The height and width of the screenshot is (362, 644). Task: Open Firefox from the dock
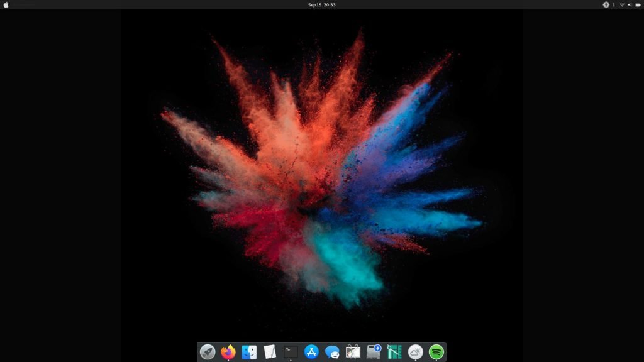[x=228, y=351]
